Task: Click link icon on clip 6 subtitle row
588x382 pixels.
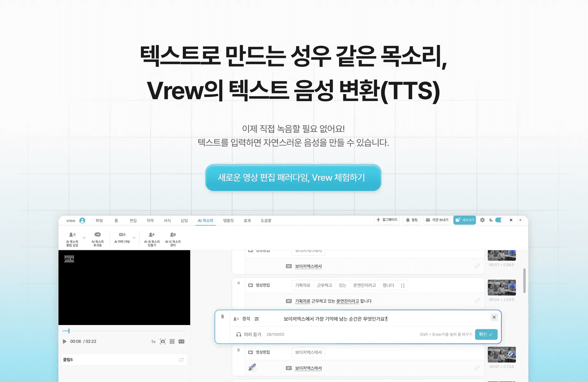Action: (x=477, y=368)
